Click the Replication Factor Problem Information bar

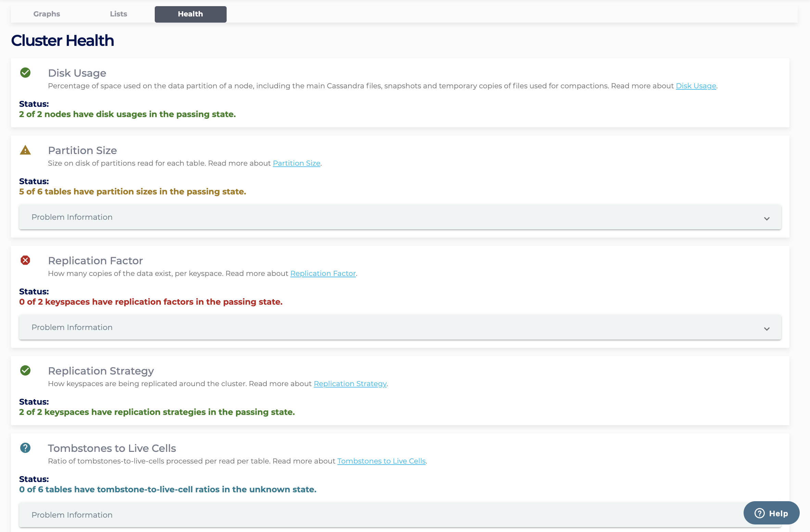click(400, 327)
